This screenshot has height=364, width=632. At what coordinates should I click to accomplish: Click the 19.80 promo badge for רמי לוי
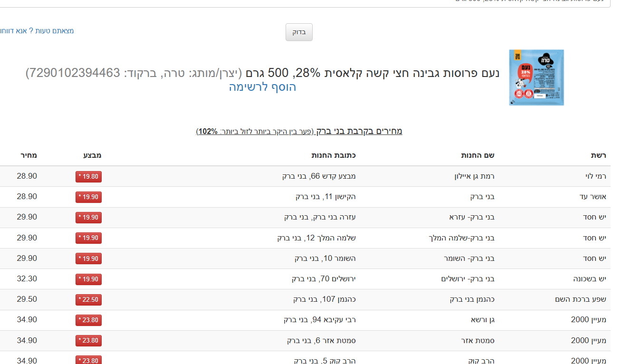88,177
